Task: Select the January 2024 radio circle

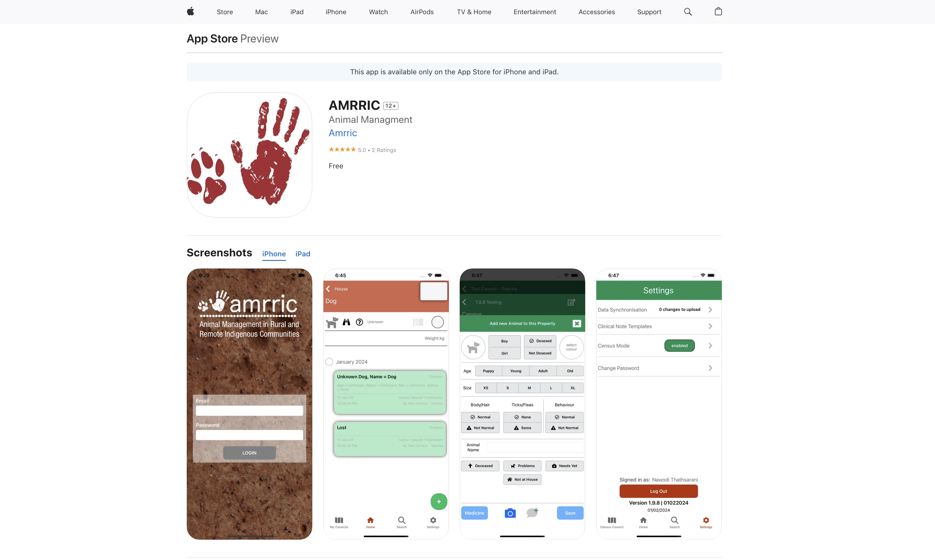Action: click(329, 362)
